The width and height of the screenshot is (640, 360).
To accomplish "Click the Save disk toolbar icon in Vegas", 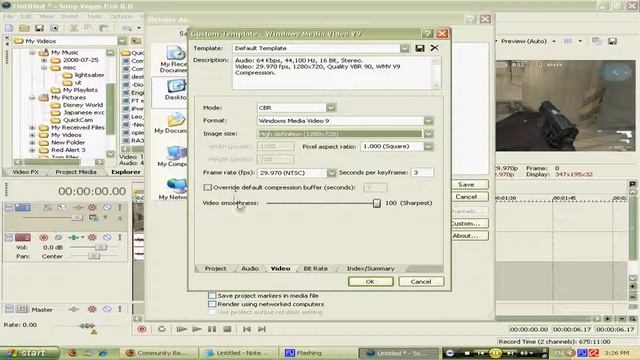I will 39,28.
